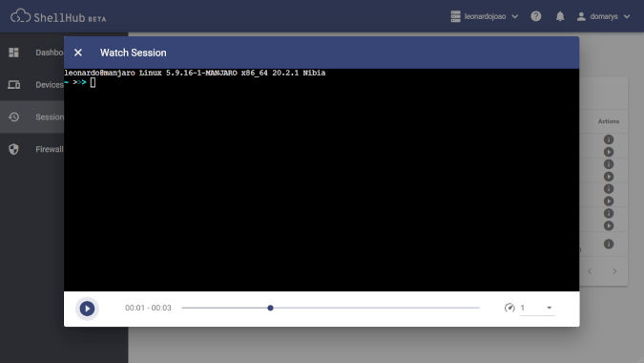Click the ShellHub cloud logo
Screen dimensions: 644x363
(x=20, y=16)
